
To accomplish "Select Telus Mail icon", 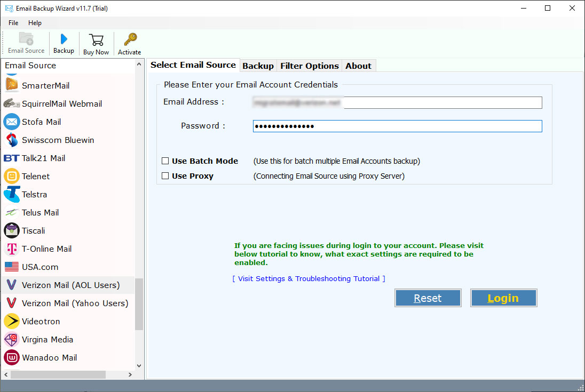I will [12, 212].
